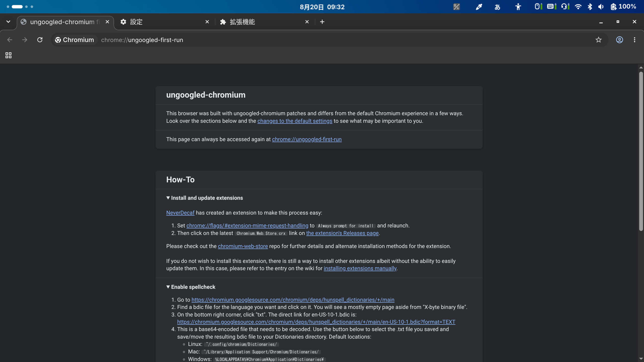Bookmark this page with star icon

(x=598, y=40)
